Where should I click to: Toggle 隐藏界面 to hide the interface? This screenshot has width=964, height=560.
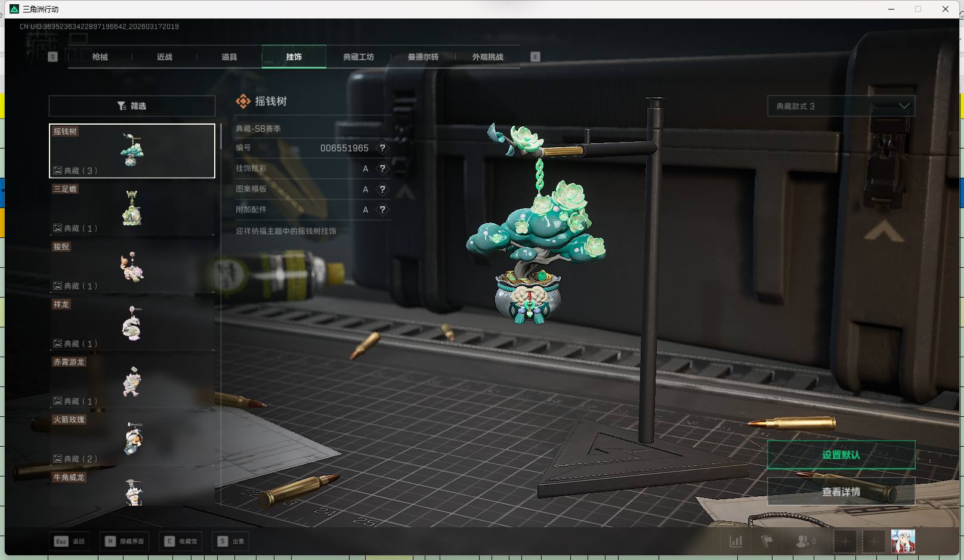coord(125,542)
